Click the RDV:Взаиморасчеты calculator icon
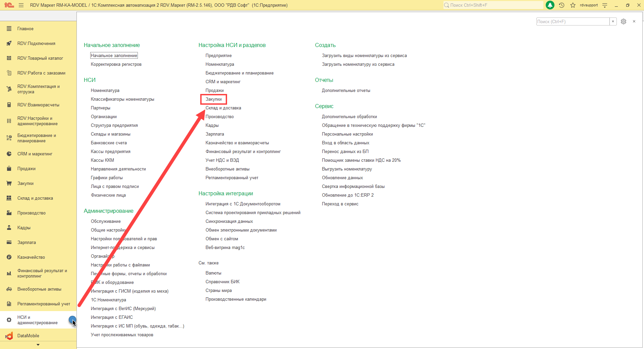 tap(9, 105)
